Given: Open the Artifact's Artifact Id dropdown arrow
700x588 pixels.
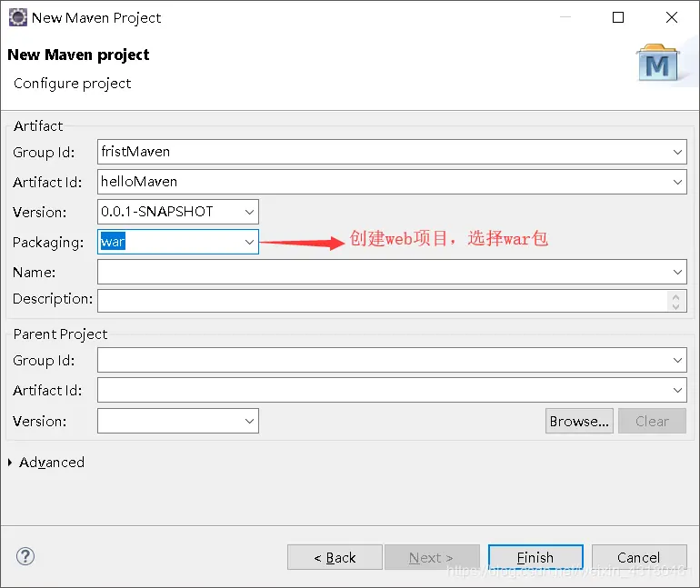Looking at the screenshot, I should [x=677, y=182].
